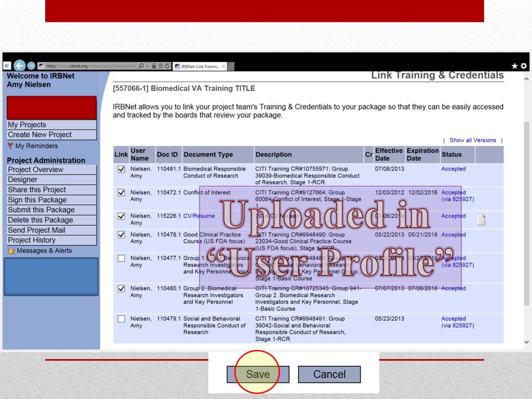Click Show all Versions link
Screen dimensions: 532x399
point(473,140)
